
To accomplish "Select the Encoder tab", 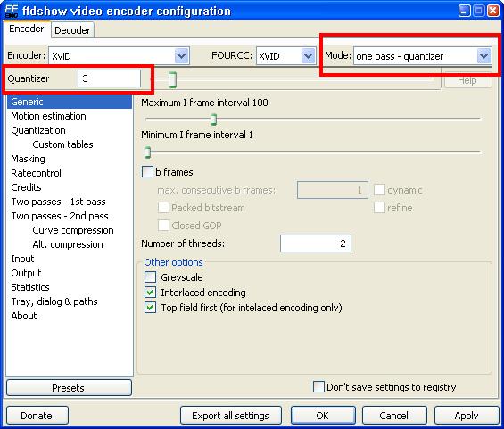I will click(27, 29).
